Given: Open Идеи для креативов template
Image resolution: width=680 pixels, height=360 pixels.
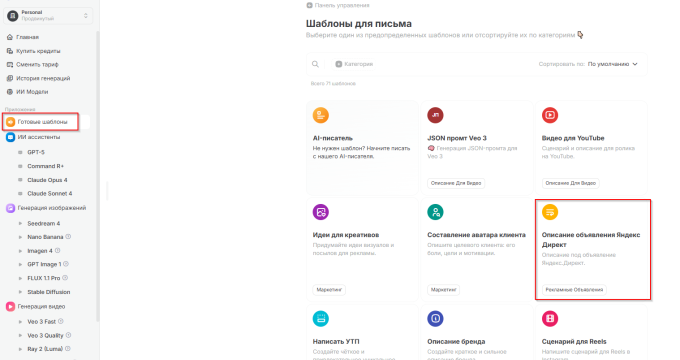Looking at the screenshot, I should [362, 249].
